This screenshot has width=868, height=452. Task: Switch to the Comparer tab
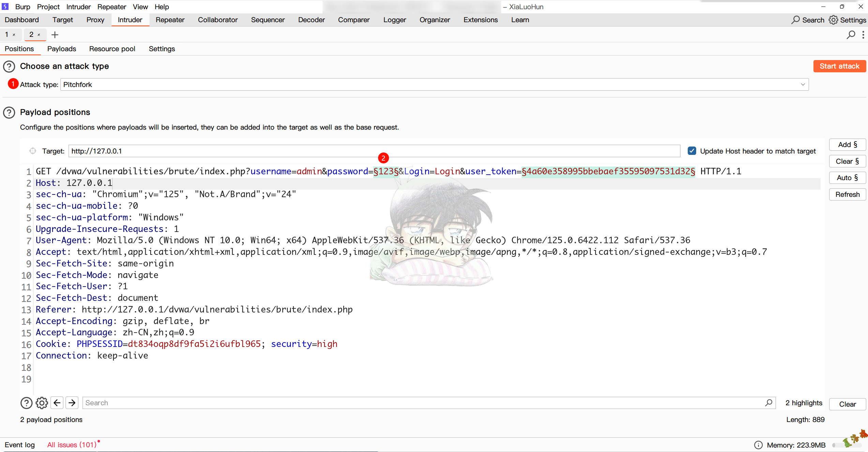354,20
